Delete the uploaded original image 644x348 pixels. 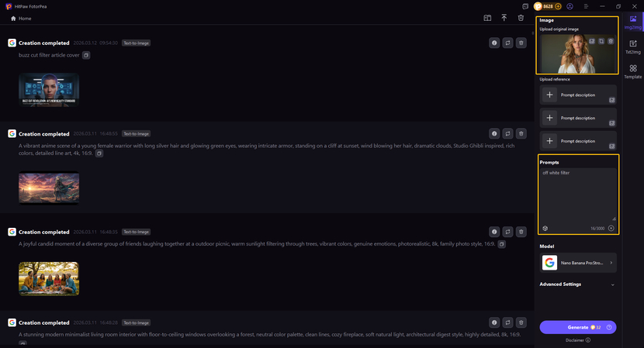point(611,41)
